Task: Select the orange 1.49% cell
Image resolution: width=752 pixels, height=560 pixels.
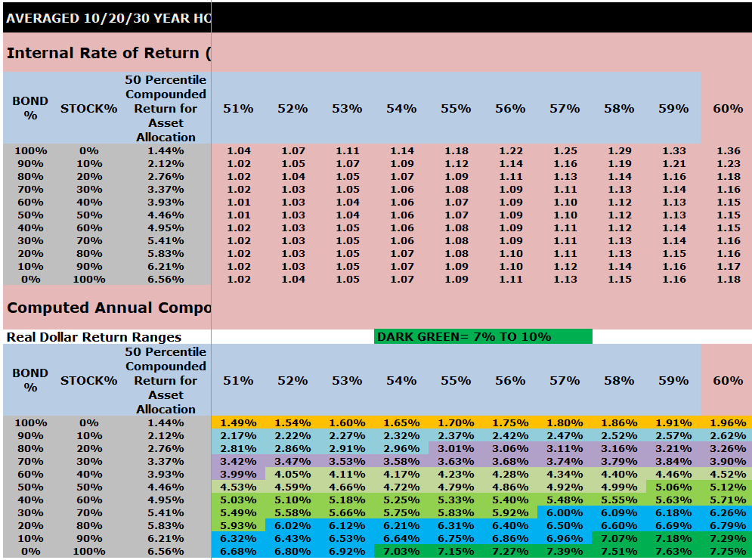Action: [240, 423]
